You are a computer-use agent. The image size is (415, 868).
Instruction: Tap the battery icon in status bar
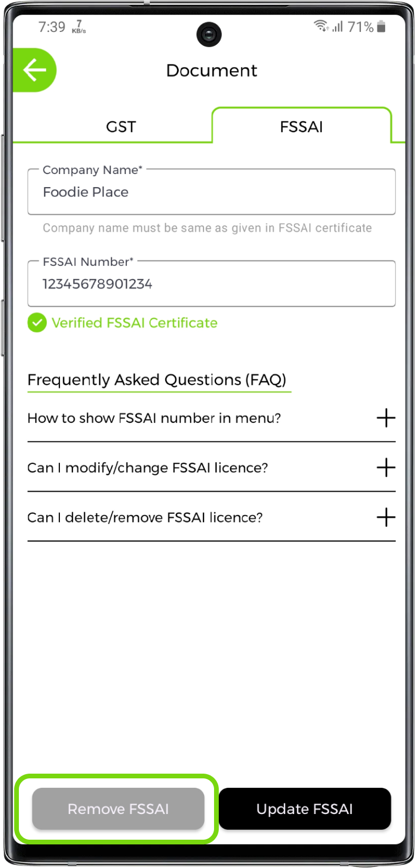(x=381, y=26)
